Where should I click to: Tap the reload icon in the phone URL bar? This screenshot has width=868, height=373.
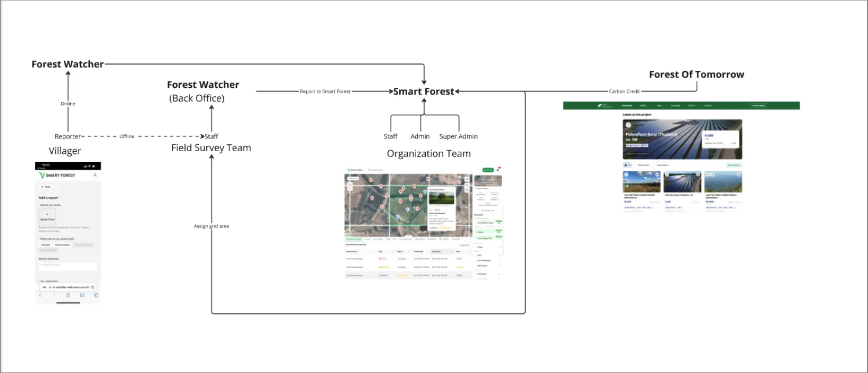(92, 287)
